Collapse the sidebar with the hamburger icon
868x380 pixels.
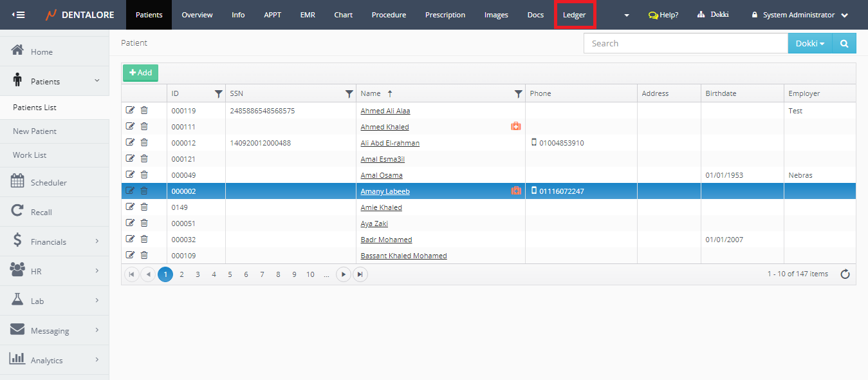coord(18,15)
